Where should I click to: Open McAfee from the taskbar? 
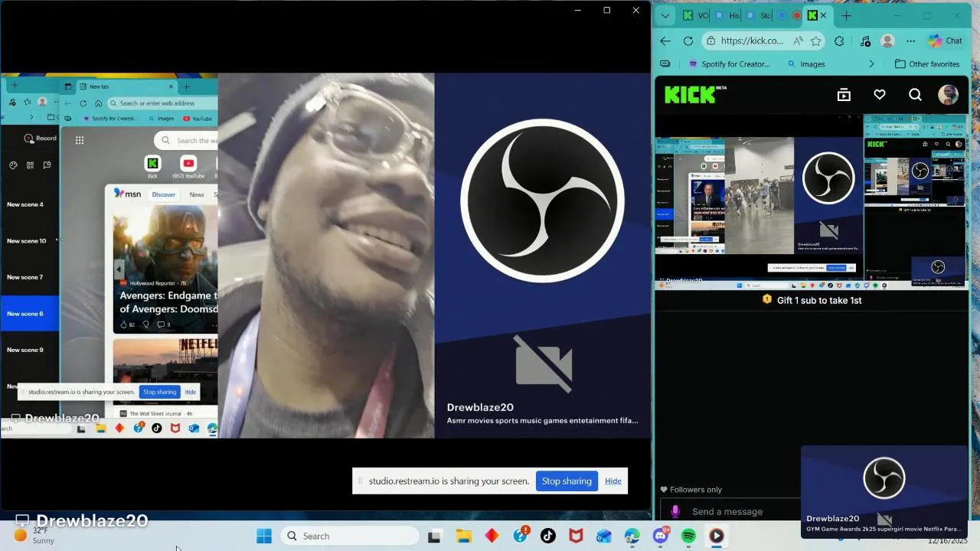click(576, 536)
